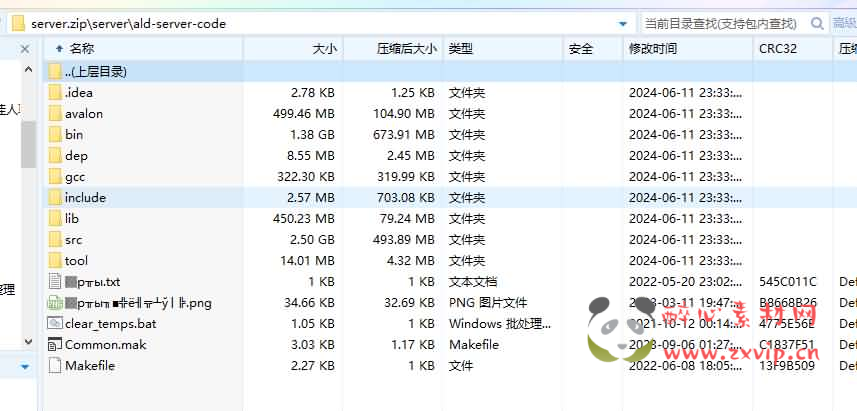The image size is (857, 411).
Task: Click the 1.38 GB size cell
Action: pyautogui.click(x=310, y=134)
